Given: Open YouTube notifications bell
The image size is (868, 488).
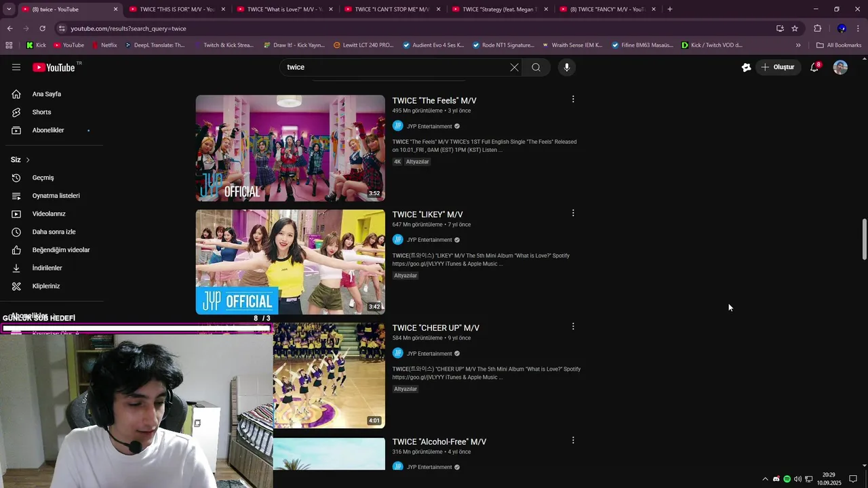Looking at the screenshot, I should pyautogui.click(x=814, y=67).
